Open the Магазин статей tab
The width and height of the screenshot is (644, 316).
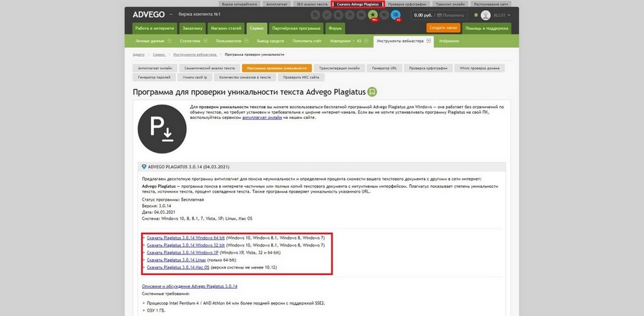225,29
